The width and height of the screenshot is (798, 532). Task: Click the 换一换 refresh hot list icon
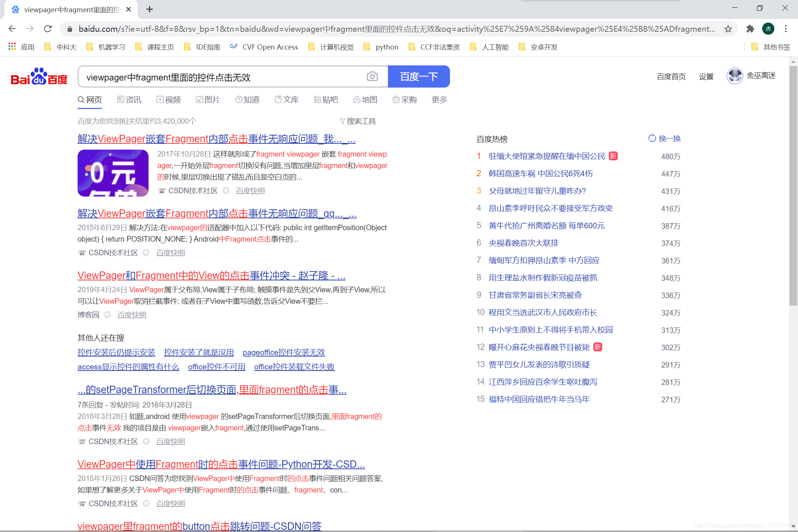click(x=652, y=138)
